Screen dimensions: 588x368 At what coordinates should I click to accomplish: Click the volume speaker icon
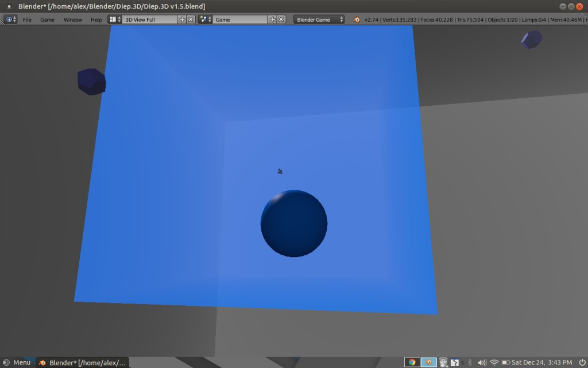click(482, 362)
